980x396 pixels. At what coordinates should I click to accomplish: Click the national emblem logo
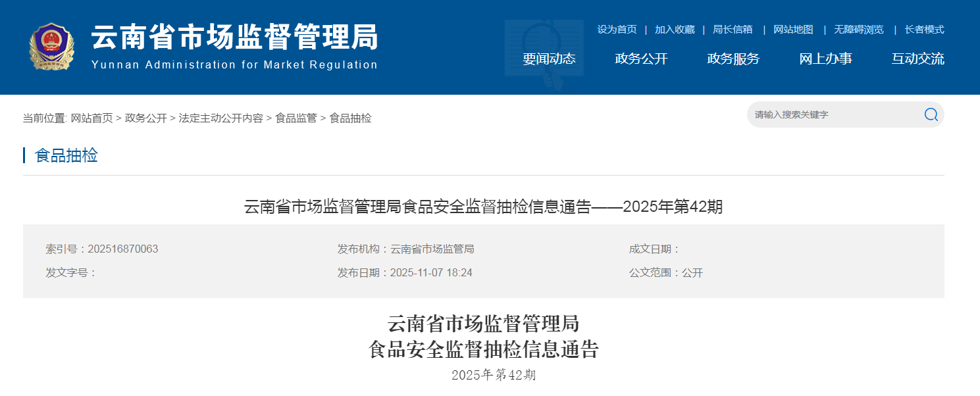(x=52, y=47)
